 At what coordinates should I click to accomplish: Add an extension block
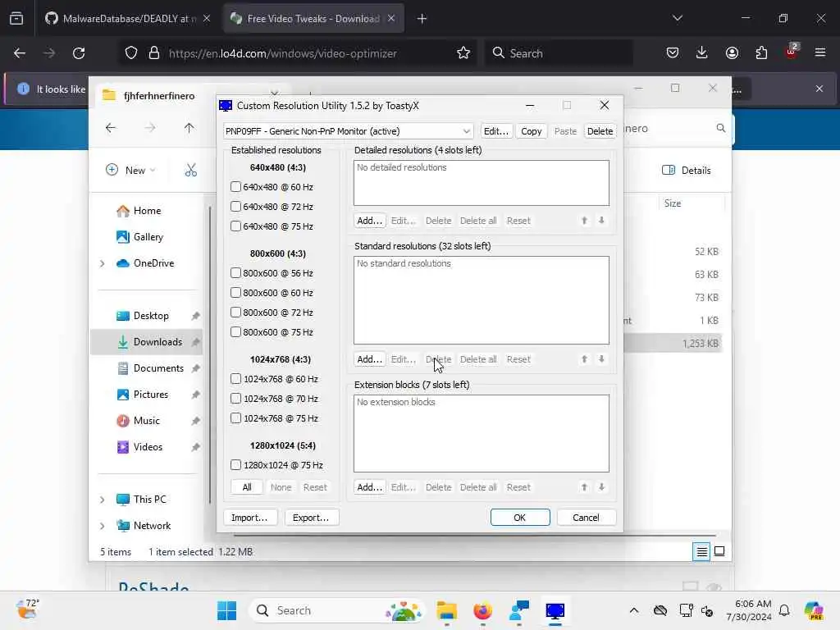369,487
